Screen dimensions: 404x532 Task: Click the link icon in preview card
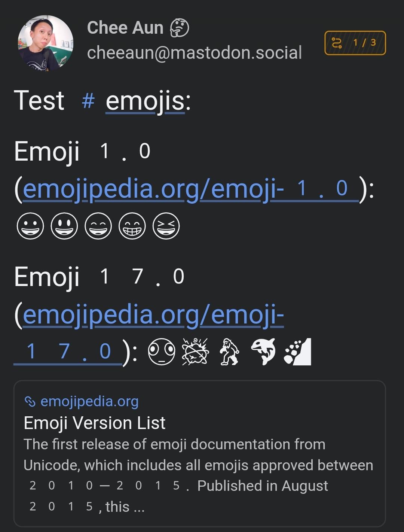[30, 402]
